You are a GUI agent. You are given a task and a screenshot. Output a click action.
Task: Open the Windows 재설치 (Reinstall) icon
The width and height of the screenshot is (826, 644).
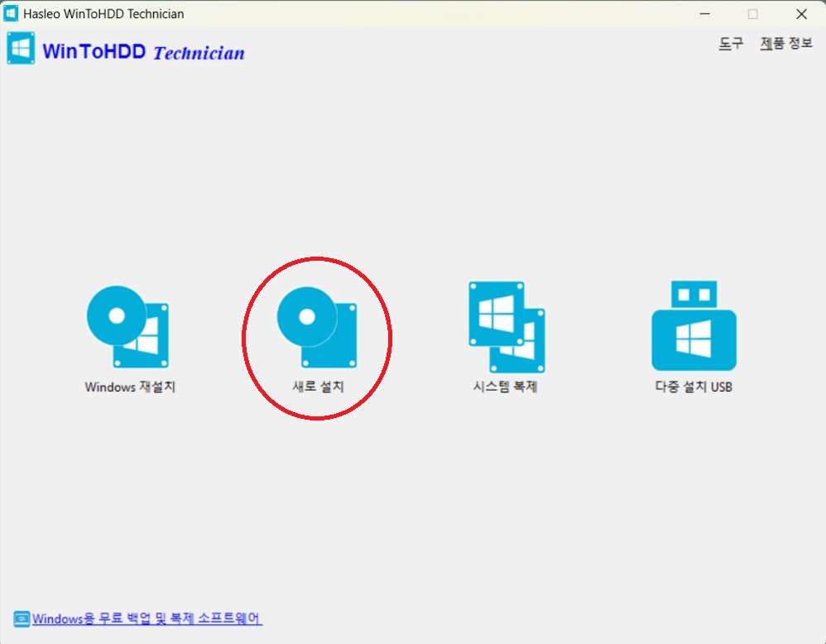point(128,327)
